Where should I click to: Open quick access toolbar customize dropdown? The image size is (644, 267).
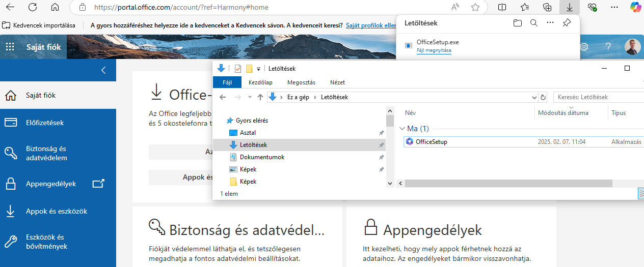coord(258,69)
